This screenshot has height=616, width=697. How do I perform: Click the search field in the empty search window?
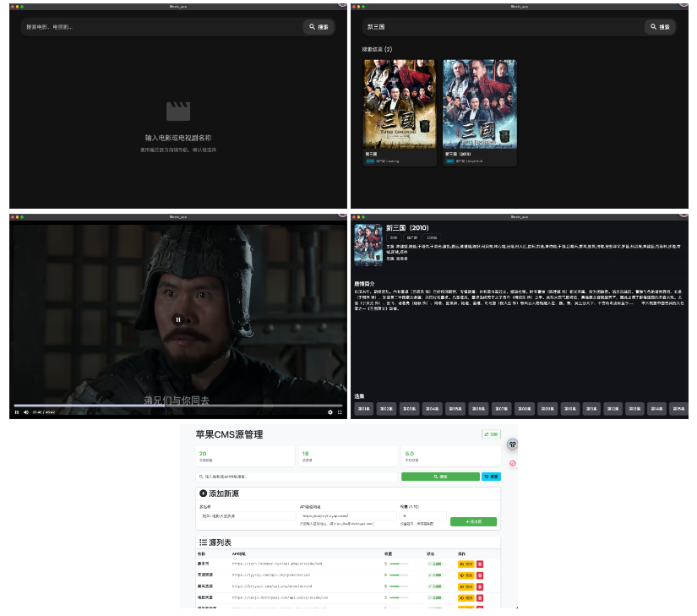[x=162, y=27]
